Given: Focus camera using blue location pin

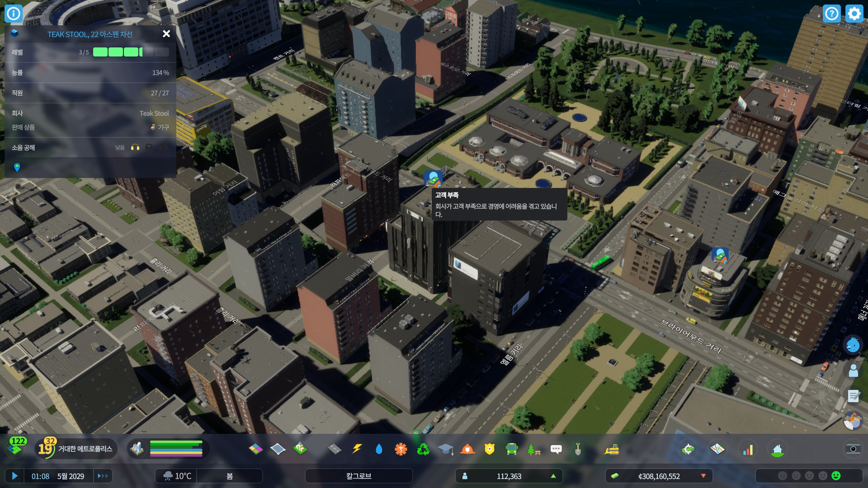Looking at the screenshot, I should point(17,168).
